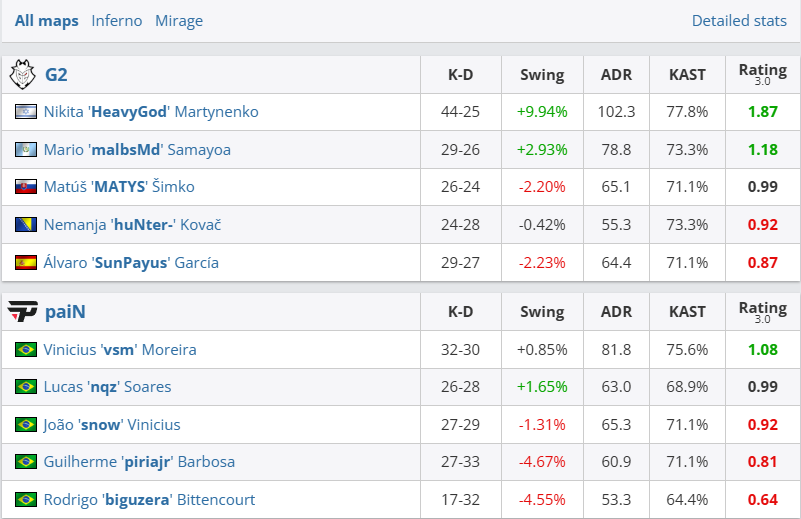Open the G2 team page link
The image size is (801, 519).
pos(56,74)
